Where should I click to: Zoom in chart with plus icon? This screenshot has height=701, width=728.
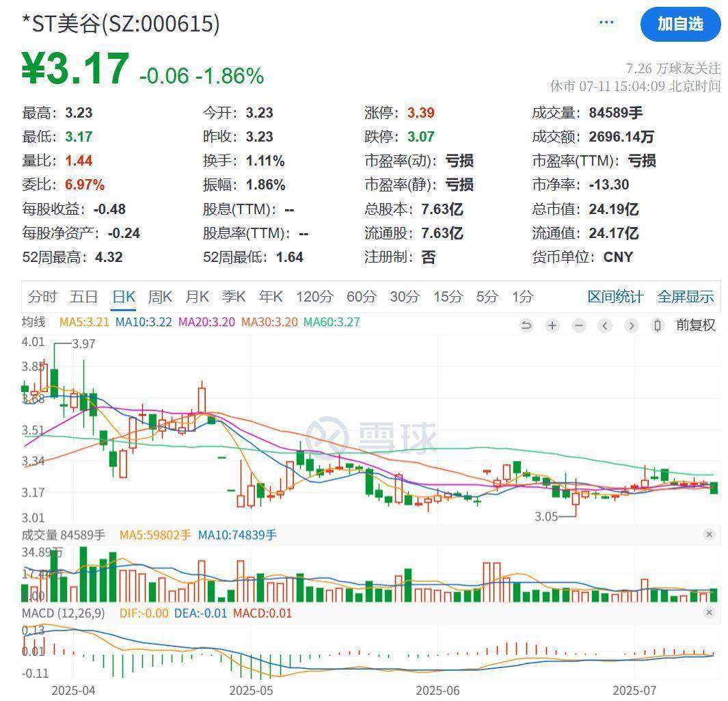point(552,325)
